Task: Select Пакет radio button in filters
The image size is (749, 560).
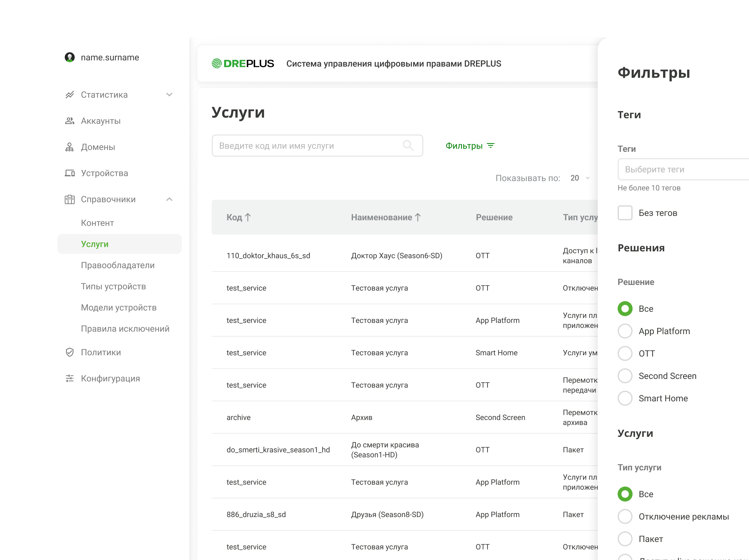Action: click(x=625, y=539)
